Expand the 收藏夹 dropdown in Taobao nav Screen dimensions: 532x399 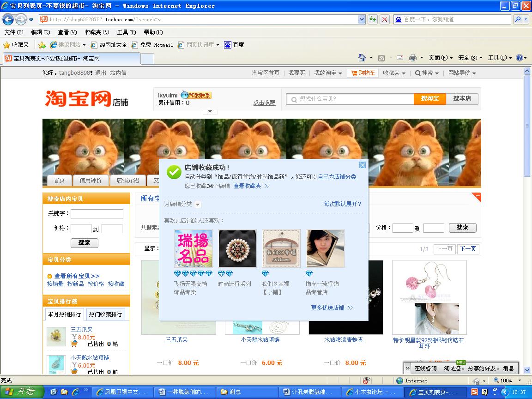click(394, 73)
